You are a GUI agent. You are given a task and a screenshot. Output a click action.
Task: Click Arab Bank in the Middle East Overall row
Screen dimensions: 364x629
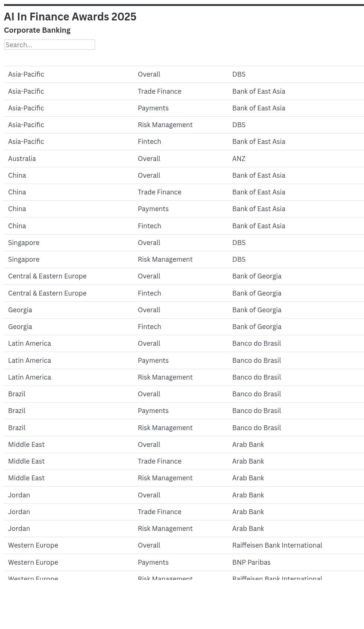[248, 444]
